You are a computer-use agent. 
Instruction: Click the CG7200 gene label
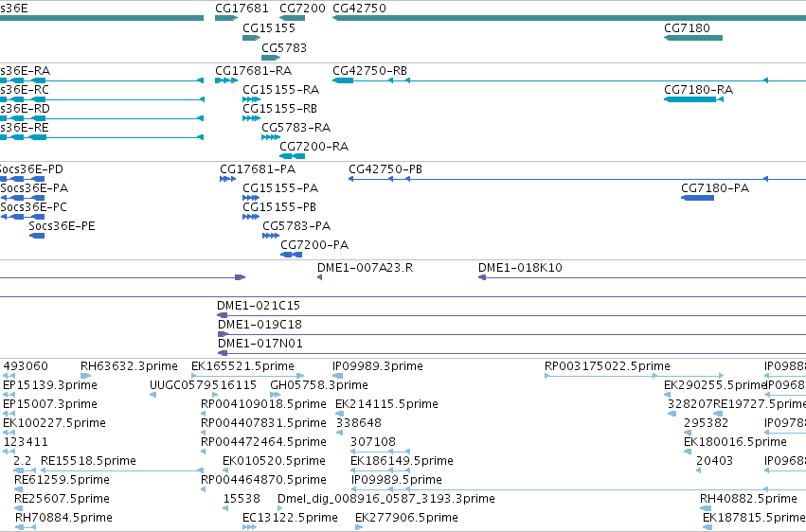tap(302, 9)
